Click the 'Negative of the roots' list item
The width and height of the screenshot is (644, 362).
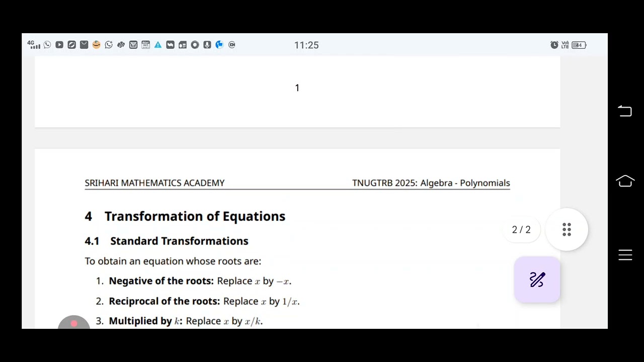(x=194, y=281)
